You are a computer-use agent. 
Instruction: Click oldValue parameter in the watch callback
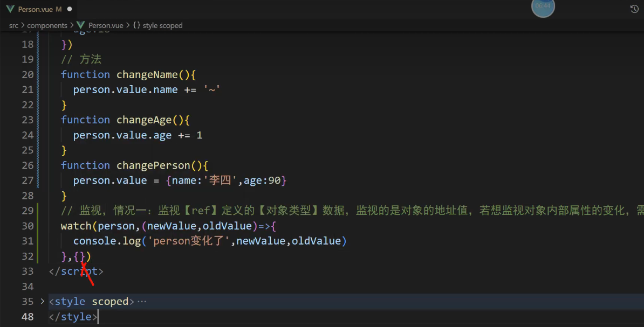point(227,226)
